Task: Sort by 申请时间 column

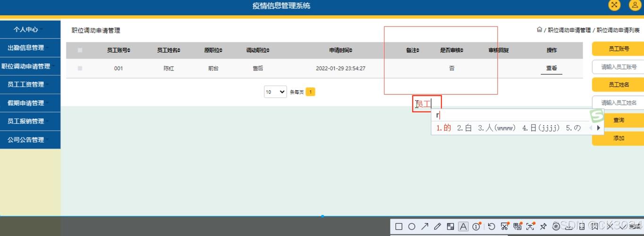Action: click(x=341, y=50)
